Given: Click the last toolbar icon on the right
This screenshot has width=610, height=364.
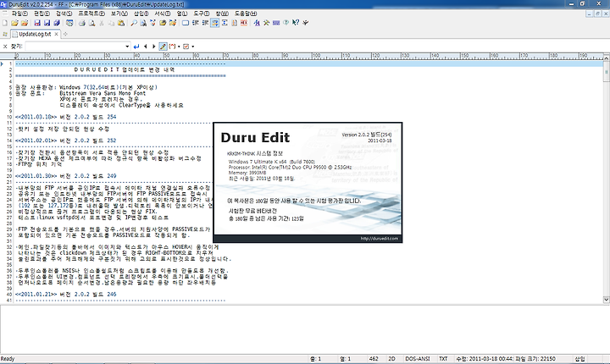Looking at the screenshot, I should click(305, 23).
